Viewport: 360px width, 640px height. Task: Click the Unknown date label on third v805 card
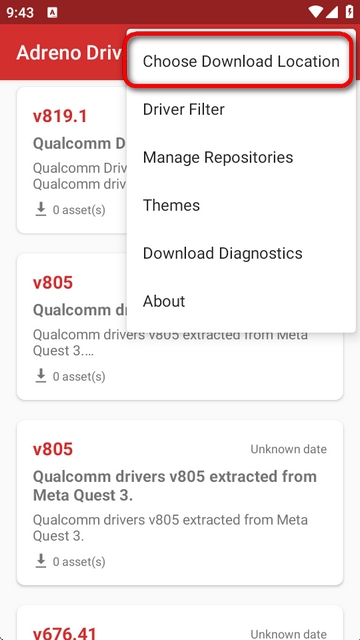pos(289,449)
